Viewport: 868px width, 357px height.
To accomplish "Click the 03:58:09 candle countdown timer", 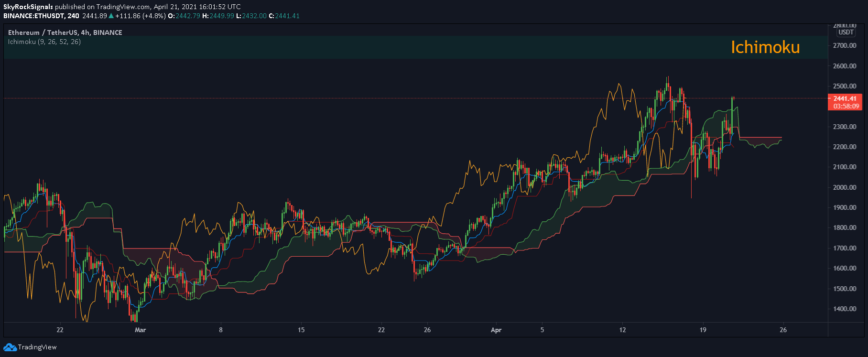I will point(846,106).
